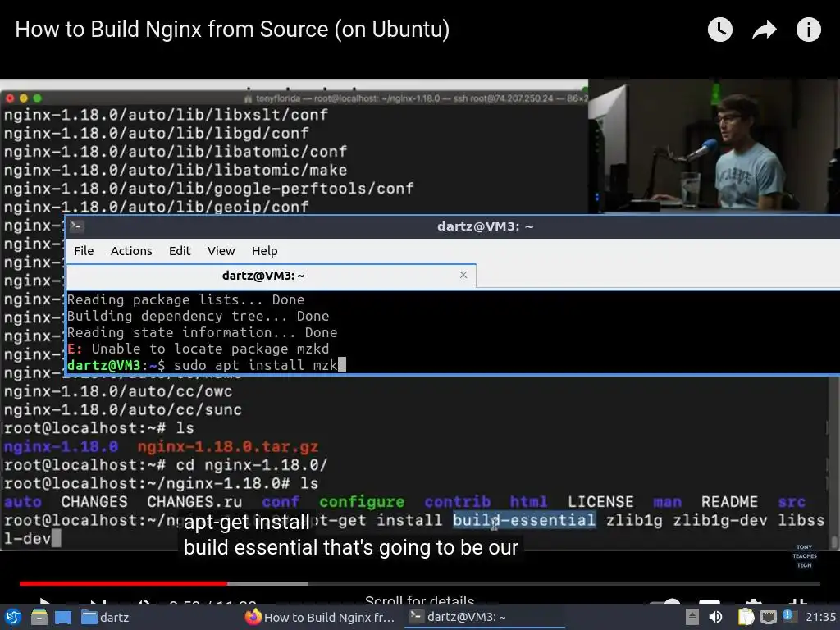Open the File menu in terminal
The image size is (840, 630).
(84, 251)
